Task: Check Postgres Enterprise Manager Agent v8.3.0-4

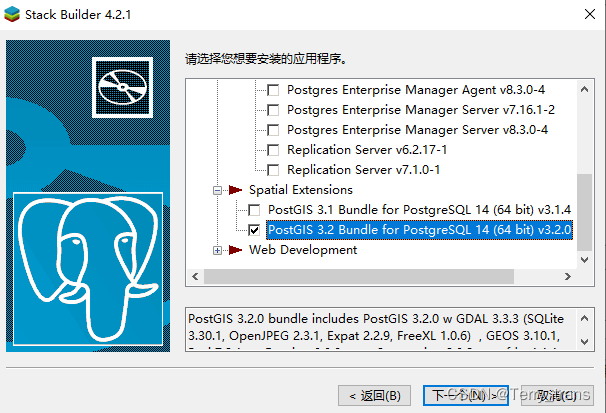Action: (x=273, y=90)
